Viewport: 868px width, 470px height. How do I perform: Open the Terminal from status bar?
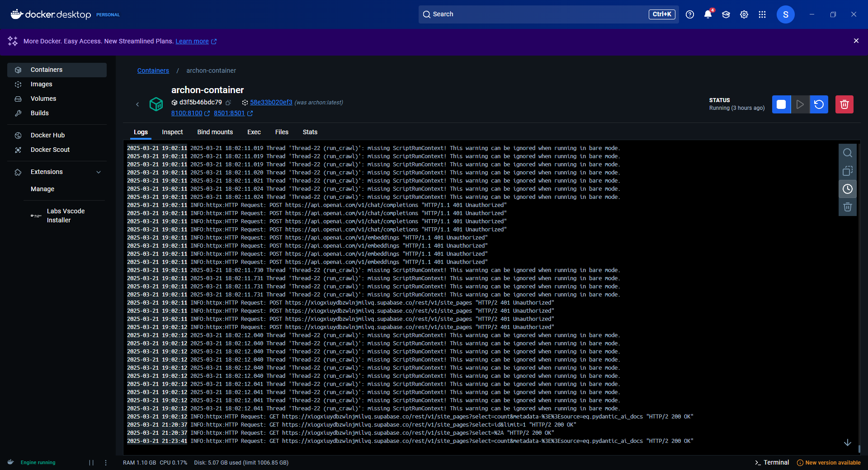(x=772, y=462)
